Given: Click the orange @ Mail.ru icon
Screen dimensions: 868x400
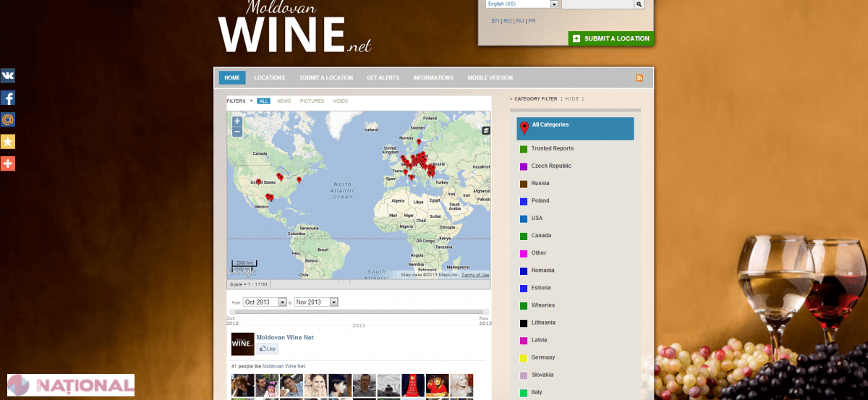Looking at the screenshot, I should coord(8,120).
